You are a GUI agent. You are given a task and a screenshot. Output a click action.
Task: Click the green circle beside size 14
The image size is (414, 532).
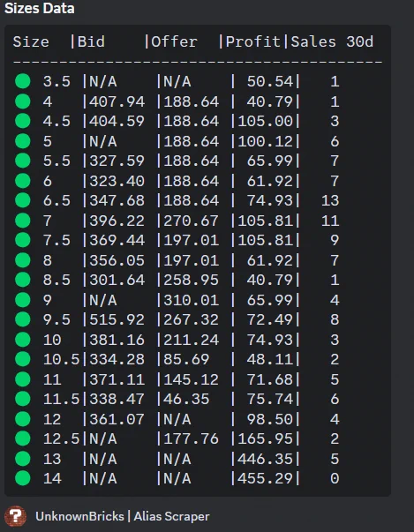pyautogui.click(x=23, y=478)
